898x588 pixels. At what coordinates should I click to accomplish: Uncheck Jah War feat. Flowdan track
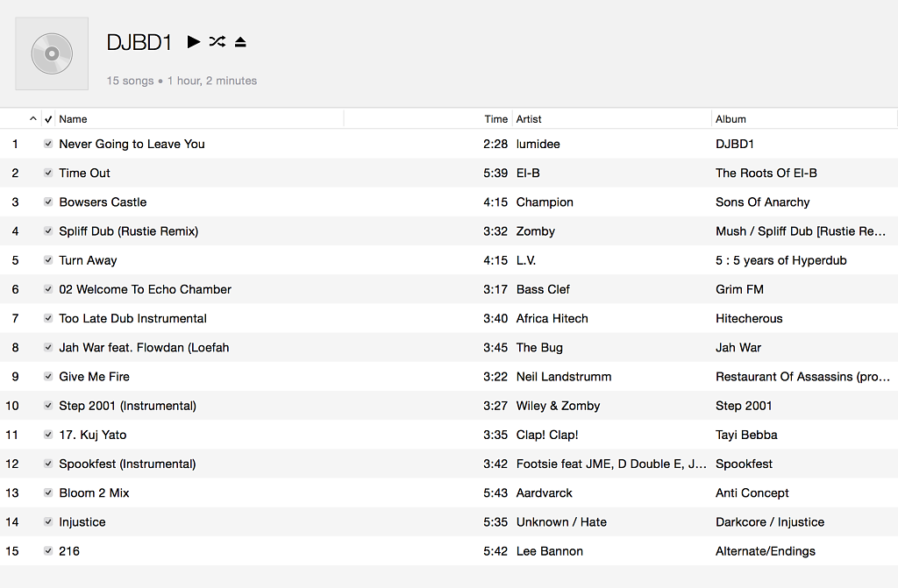tap(48, 348)
